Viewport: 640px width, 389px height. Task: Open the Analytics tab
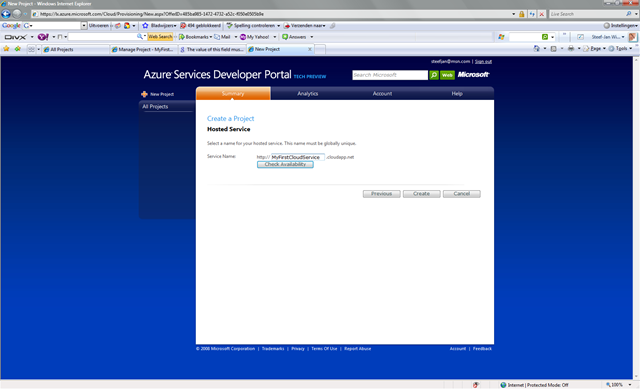tap(307, 93)
